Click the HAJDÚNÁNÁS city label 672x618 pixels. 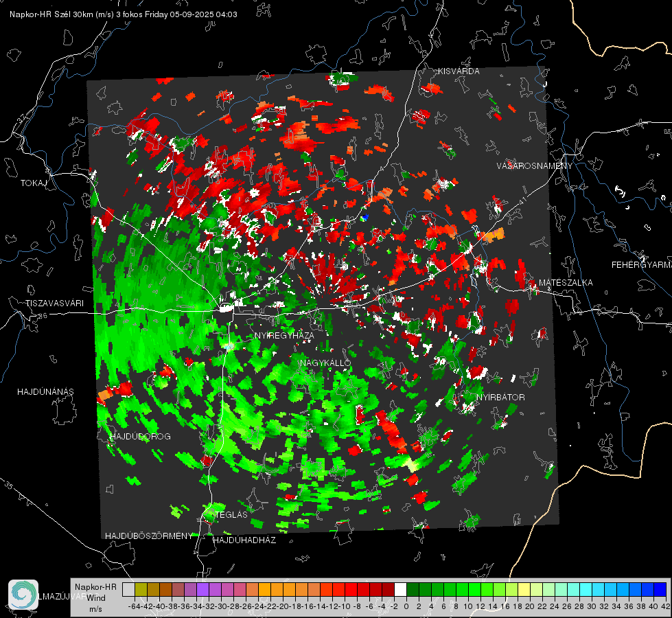45,391
